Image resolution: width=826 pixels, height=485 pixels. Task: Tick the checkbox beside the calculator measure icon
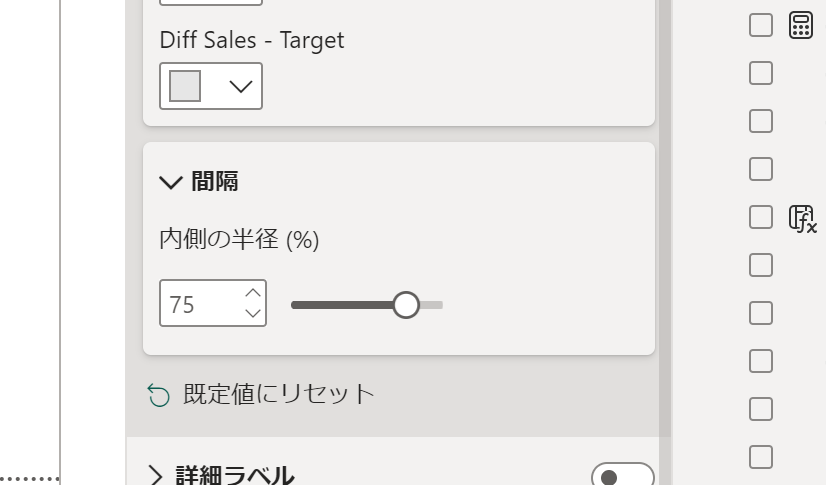point(761,25)
